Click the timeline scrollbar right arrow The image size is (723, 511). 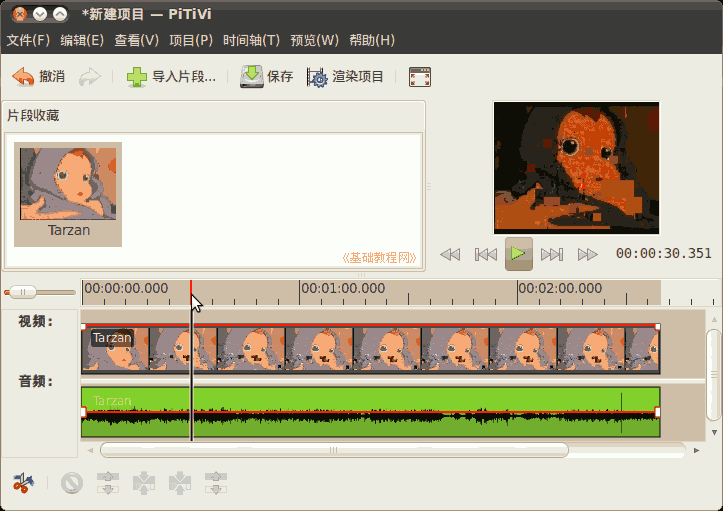696,450
